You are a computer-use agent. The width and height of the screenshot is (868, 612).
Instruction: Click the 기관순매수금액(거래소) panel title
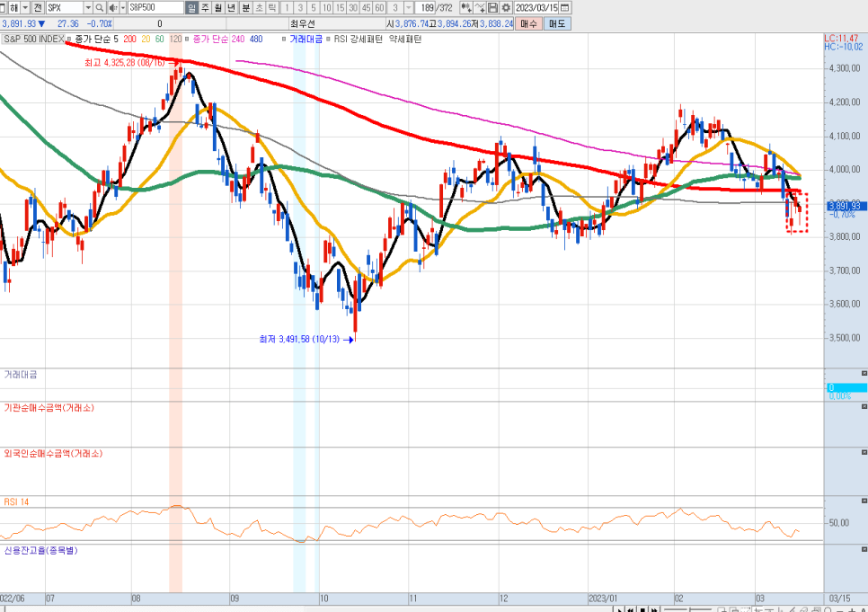pos(49,408)
